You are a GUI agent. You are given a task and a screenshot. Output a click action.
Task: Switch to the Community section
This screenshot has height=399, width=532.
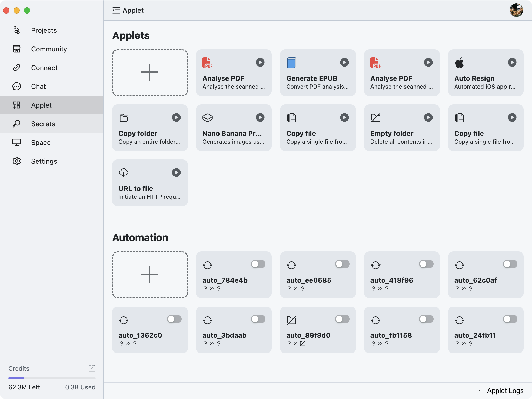pyautogui.click(x=49, y=49)
